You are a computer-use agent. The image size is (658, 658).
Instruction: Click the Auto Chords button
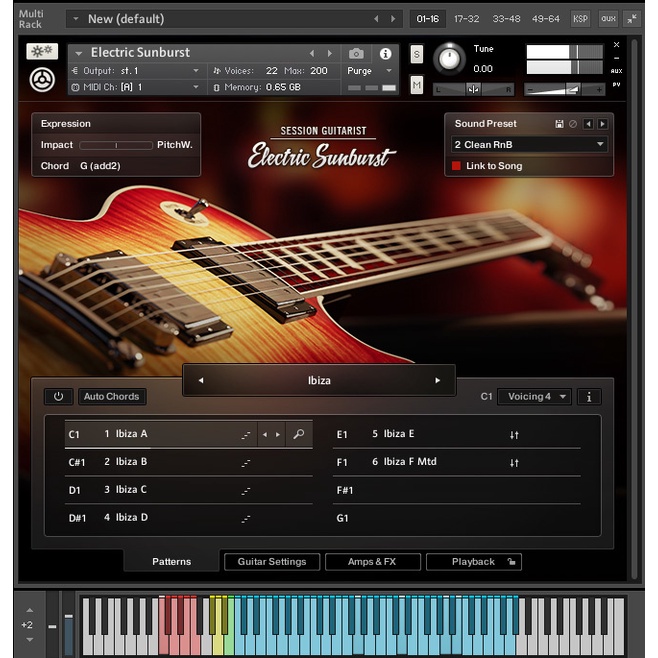(x=111, y=397)
